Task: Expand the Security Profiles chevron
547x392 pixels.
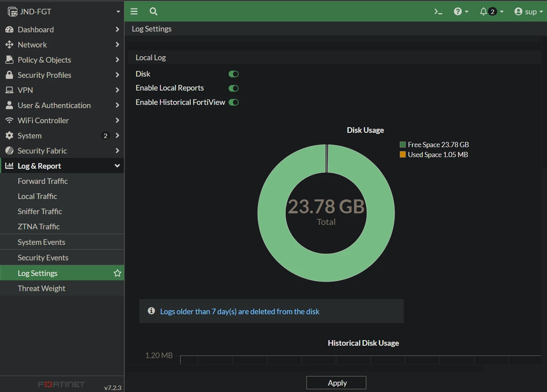Action: click(x=117, y=75)
